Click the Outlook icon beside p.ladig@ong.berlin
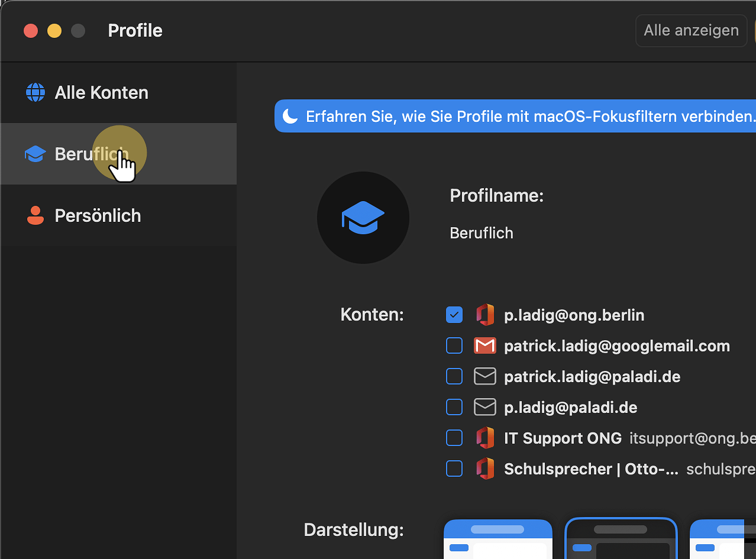This screenshot has height=559, width=756. pyautogui.click(x=485, y=315)
